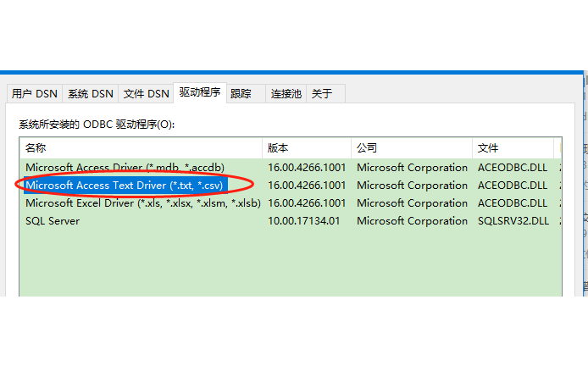Click ACEODBC.DLL in Excel Driver row

513,203
